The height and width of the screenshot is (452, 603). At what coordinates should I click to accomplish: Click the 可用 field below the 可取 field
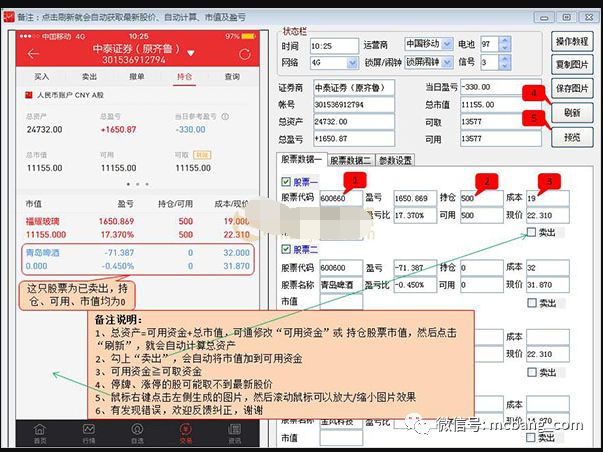(501, 138)
